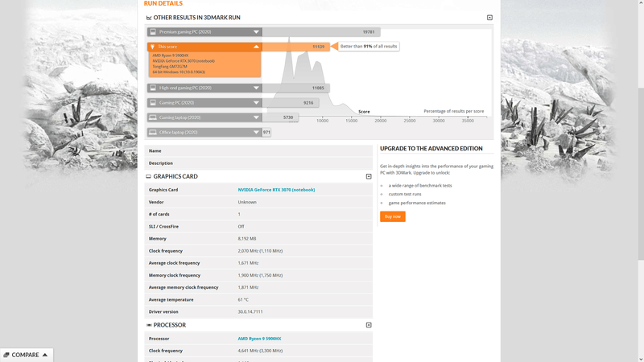
Task: Click the Tongfang GM7ZG7M system line
Action: pyautogui.click(x=170, y=67)
